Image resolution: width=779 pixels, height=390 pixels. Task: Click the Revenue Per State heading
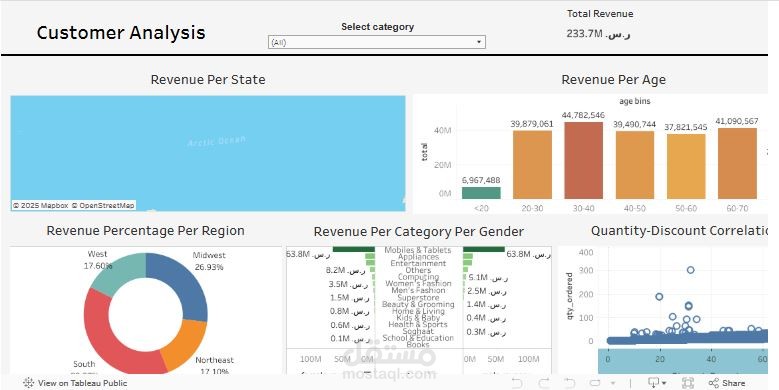tap(208, 79)
